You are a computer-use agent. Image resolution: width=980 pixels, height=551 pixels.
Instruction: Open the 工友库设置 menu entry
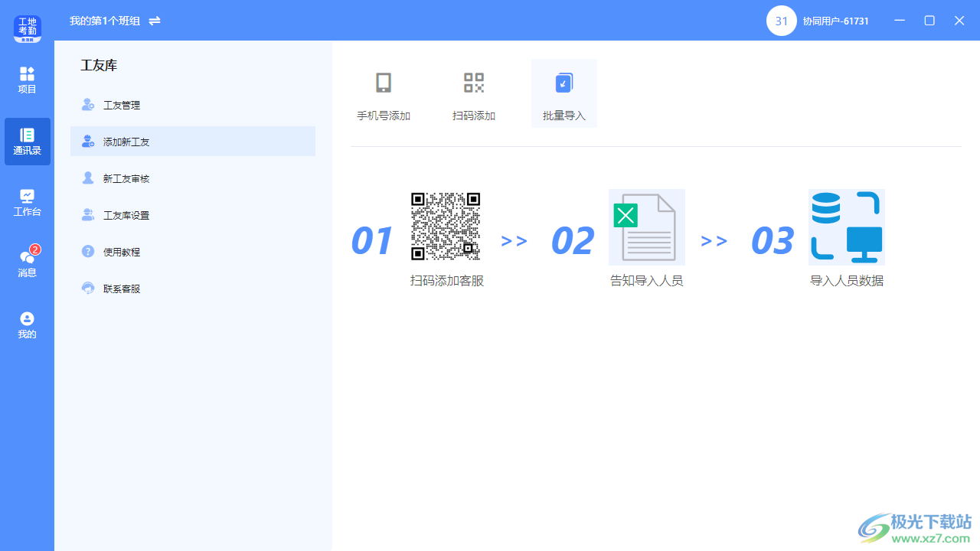click(193, 215)
